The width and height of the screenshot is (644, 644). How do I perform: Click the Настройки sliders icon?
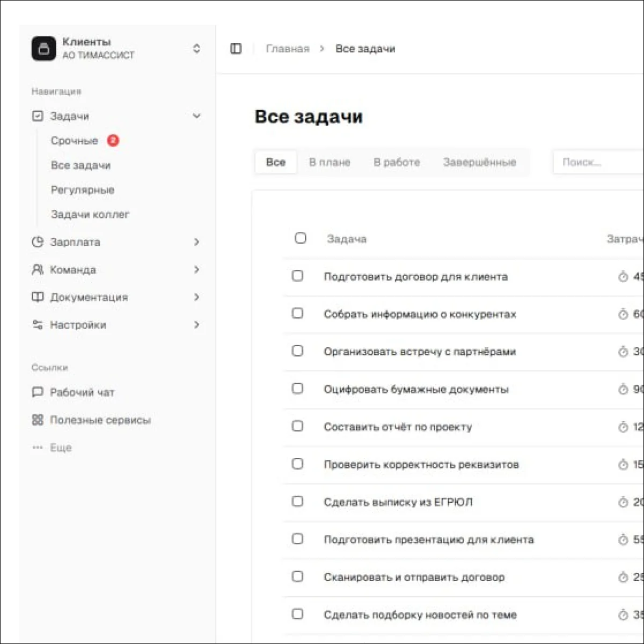(38, 325)
